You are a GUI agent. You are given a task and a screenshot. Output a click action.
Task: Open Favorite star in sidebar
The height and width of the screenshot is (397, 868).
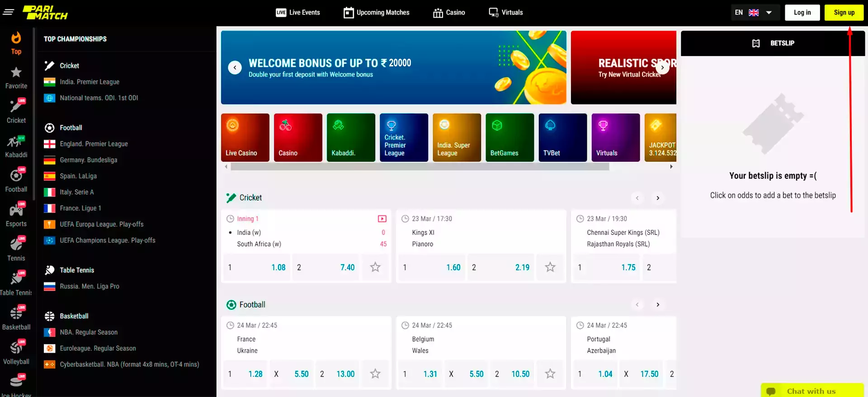point(16,78)
